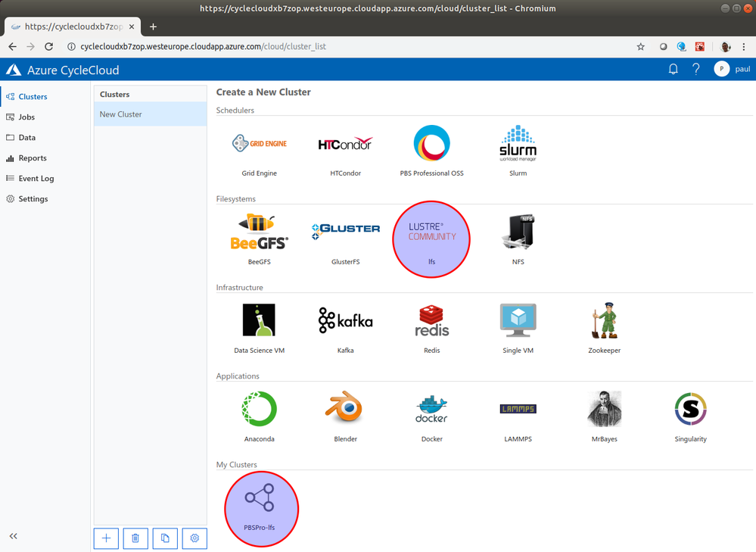Copy the selected cluster

pos(165,538)
